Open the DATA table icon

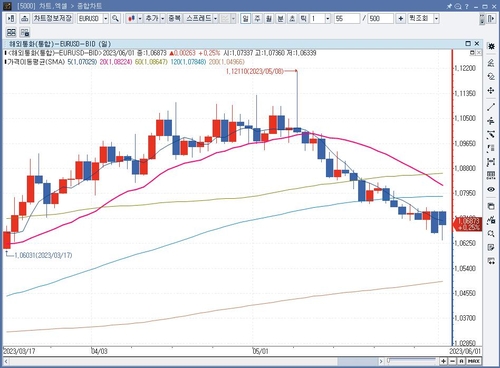pyautogui.click(x=491, y=175)
